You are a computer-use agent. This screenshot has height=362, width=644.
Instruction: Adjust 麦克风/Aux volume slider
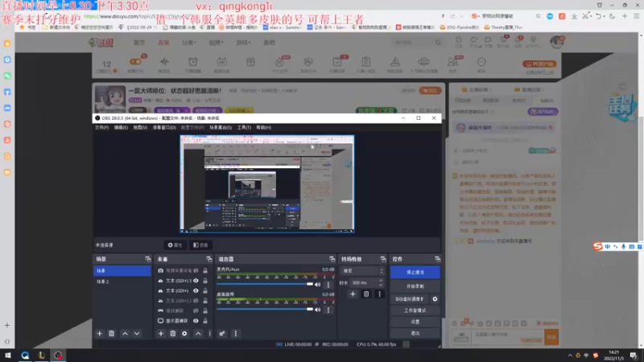coord(265,284)
